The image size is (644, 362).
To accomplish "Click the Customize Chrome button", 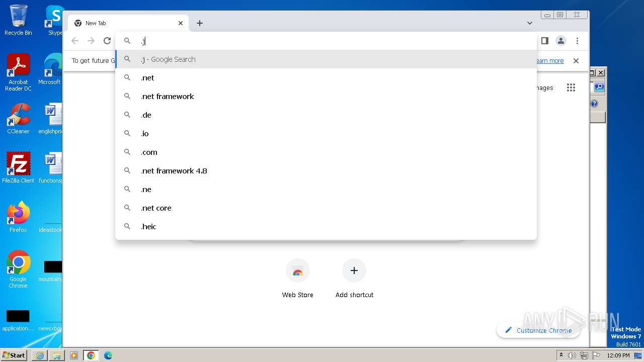I will pos(538,330).
